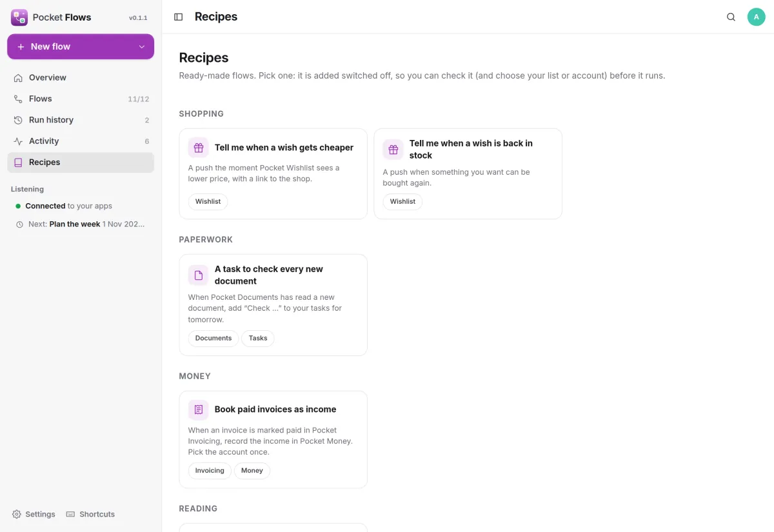Image resolution: width=774 pixels, height=532 pixels.
Task: Toggle the sidebar panel icon
Action: pos(179,17)
